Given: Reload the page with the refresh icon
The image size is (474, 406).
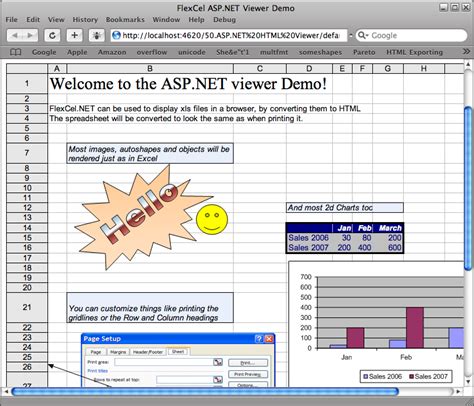Looking at the screenshot, I should [x=52, y=35].
